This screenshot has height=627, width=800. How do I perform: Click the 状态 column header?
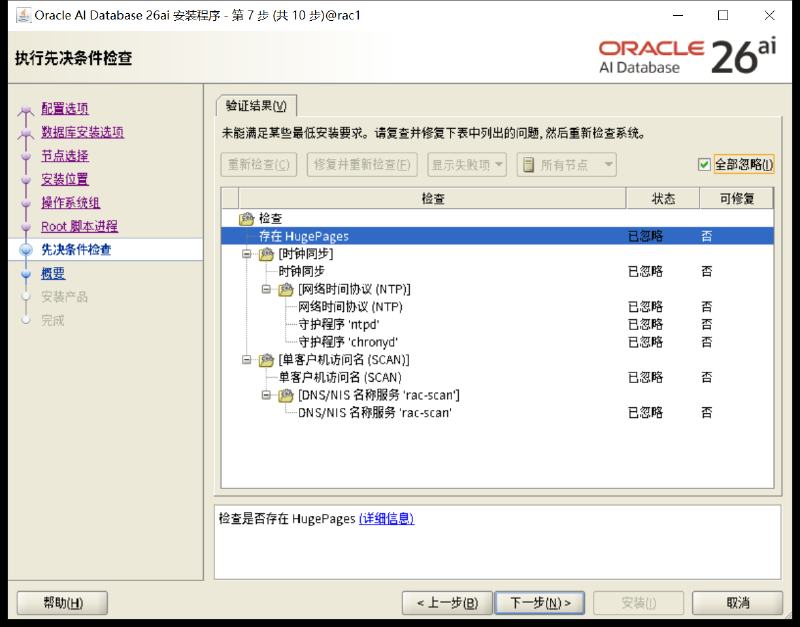[663, 198]
